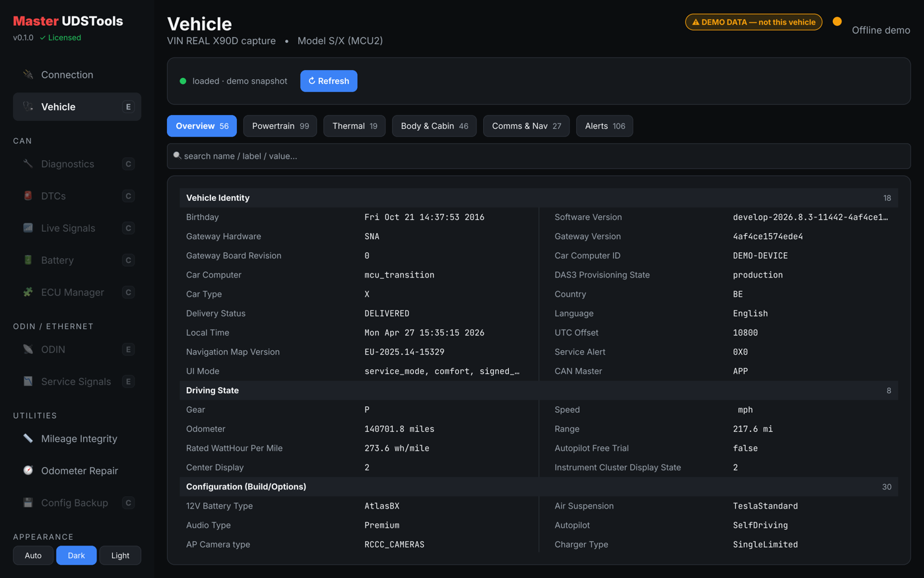Click the search name / label / value field
The image size is (924, 578).
[539, 156]
